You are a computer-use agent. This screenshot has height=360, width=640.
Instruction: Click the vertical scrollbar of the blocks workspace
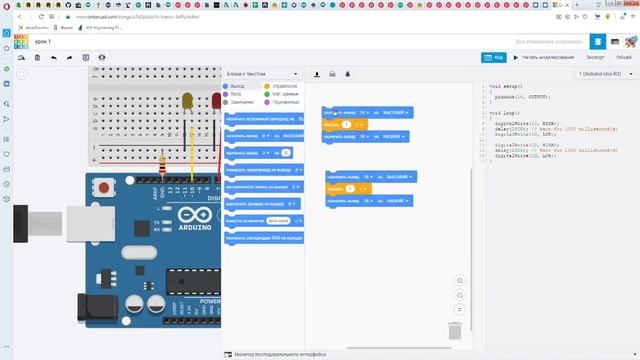[471, 249]
